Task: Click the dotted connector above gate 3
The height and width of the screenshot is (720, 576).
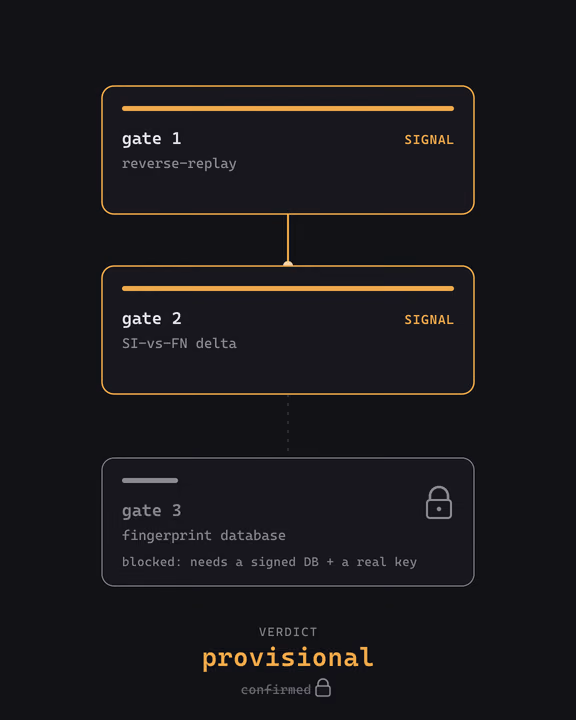Action: pos(288,423)
